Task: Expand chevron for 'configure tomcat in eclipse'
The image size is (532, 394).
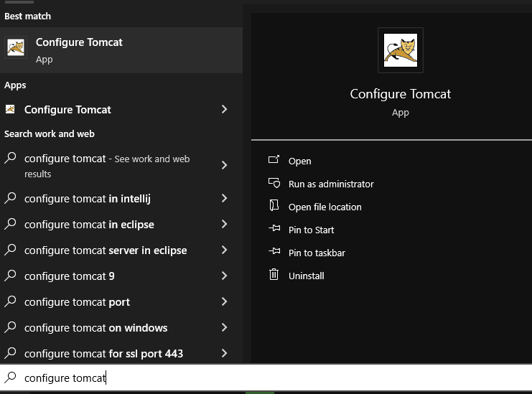Action: coord(224,224)
